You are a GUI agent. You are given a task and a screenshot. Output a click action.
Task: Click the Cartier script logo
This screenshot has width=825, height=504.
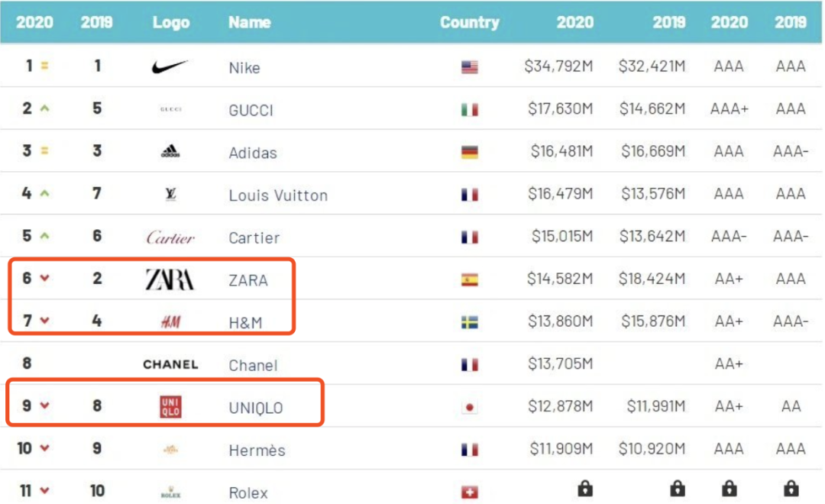(x=170, y=237)
